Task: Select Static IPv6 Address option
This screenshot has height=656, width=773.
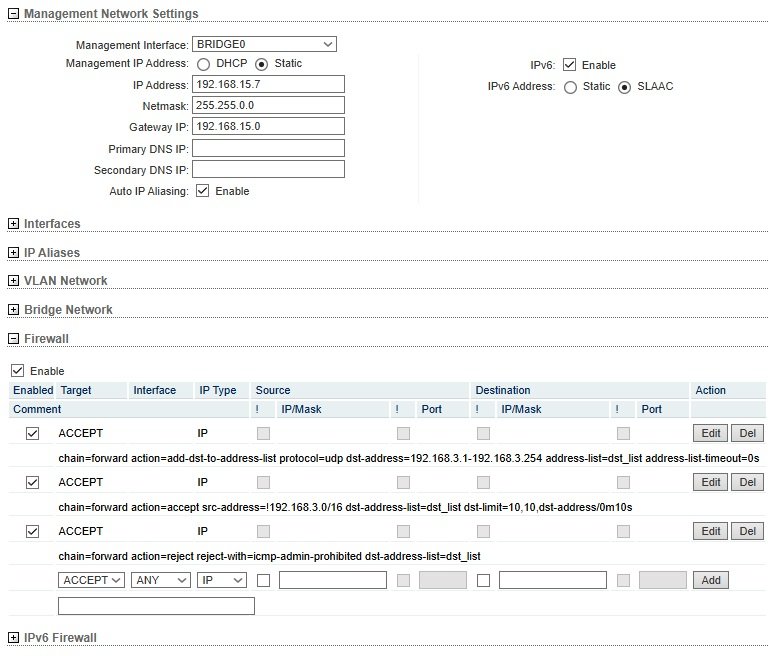Action: (570, 87)
